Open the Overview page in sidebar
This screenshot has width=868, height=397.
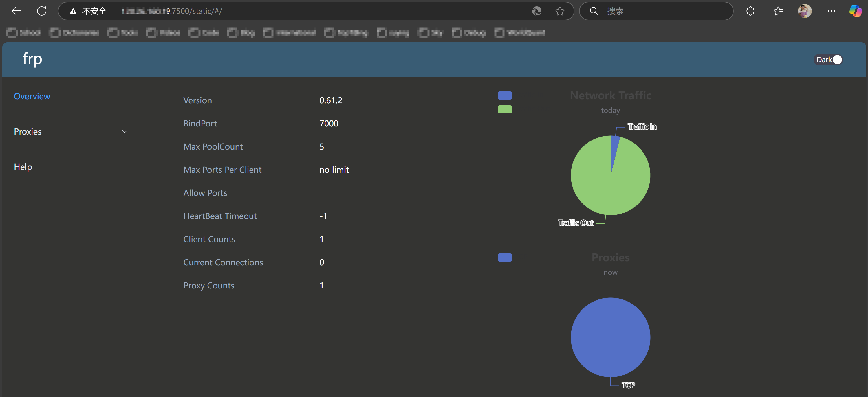coord(32,96)
